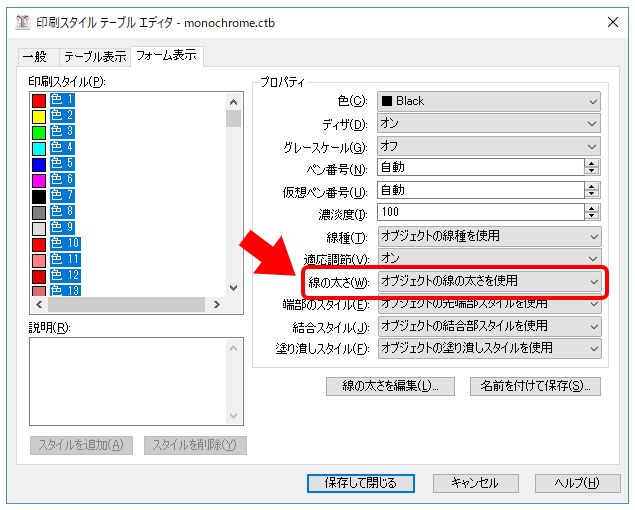635x510 pixels.
Task: Switch to the テーブル表示 tab
Action: pyautogui.click(x=95, y=57)
